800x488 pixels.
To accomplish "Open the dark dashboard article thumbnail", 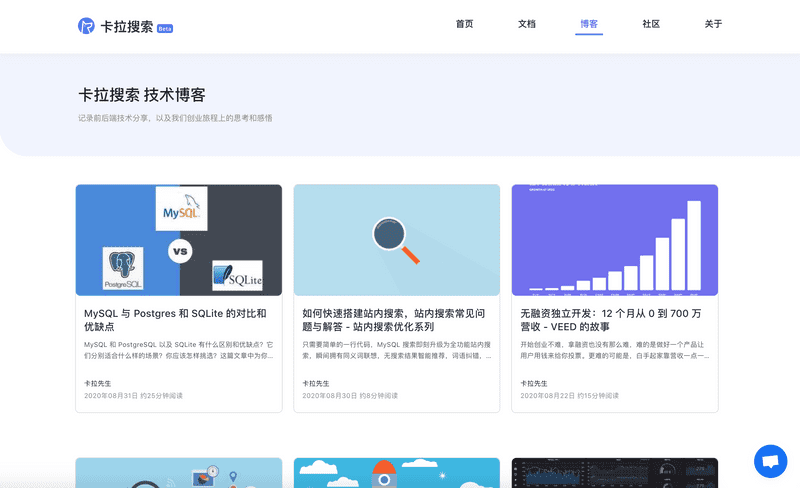I will pyautogui.click(x=615, y=473).
